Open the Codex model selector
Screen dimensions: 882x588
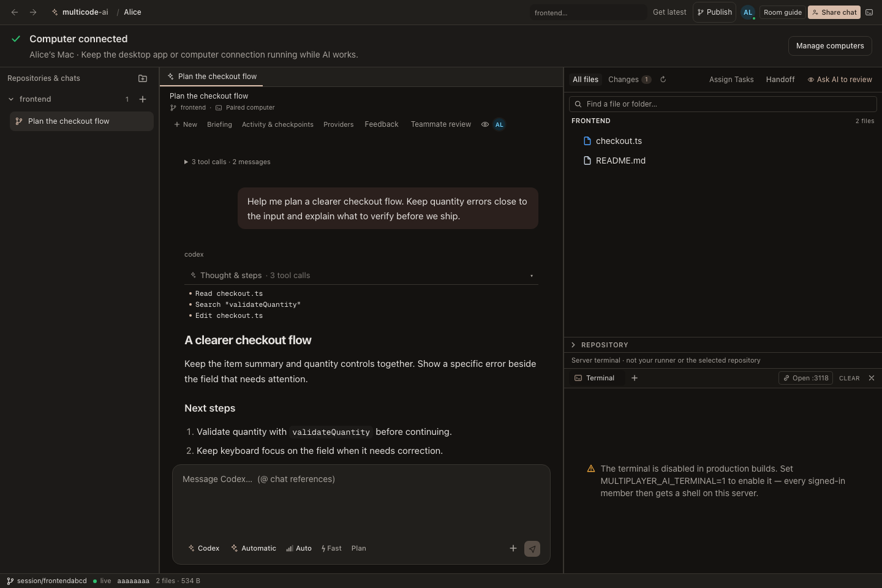click(204, 548)
